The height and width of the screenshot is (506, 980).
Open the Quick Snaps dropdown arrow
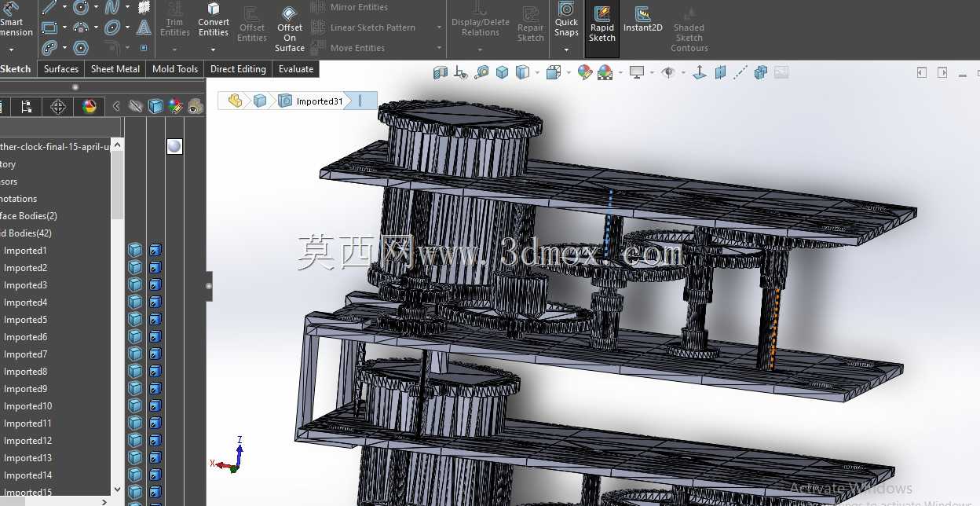(566, 50)
